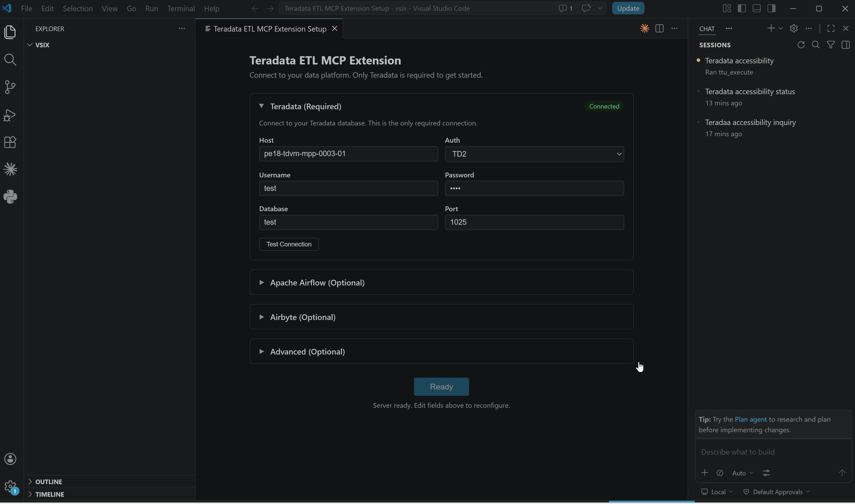This screenshot has height=504, width=855.
Task: Open the File menu
Action: click(x=27, y=8)
